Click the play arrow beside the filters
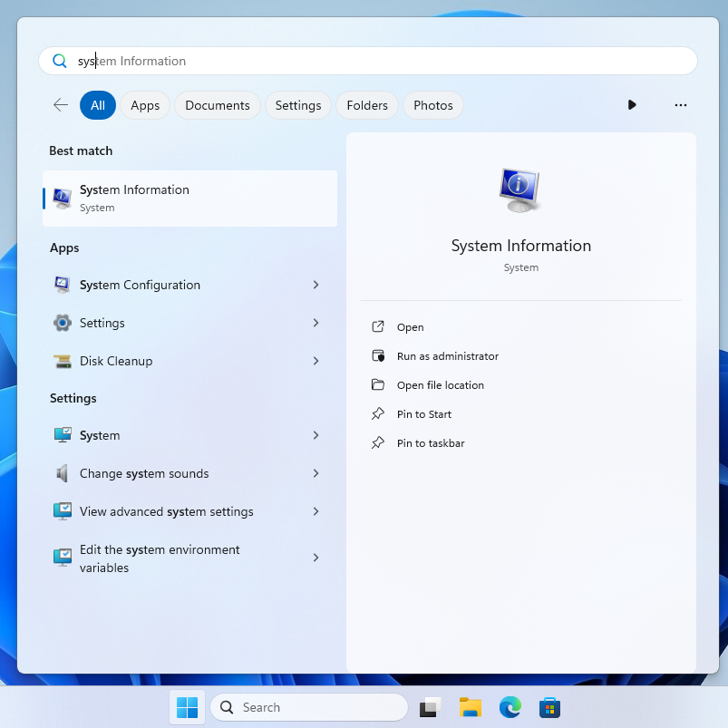Viewport: 728px width, 728px height. (x=631, y=105)
